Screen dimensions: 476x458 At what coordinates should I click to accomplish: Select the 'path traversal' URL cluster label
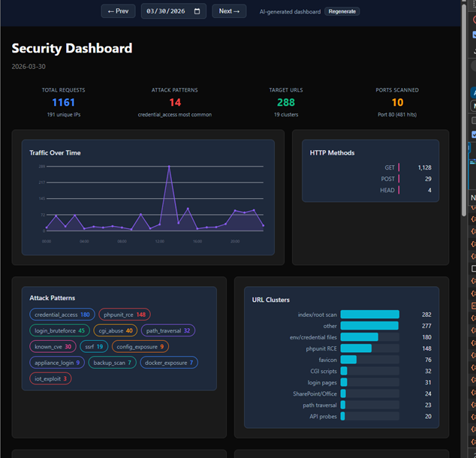coord(320,405)
